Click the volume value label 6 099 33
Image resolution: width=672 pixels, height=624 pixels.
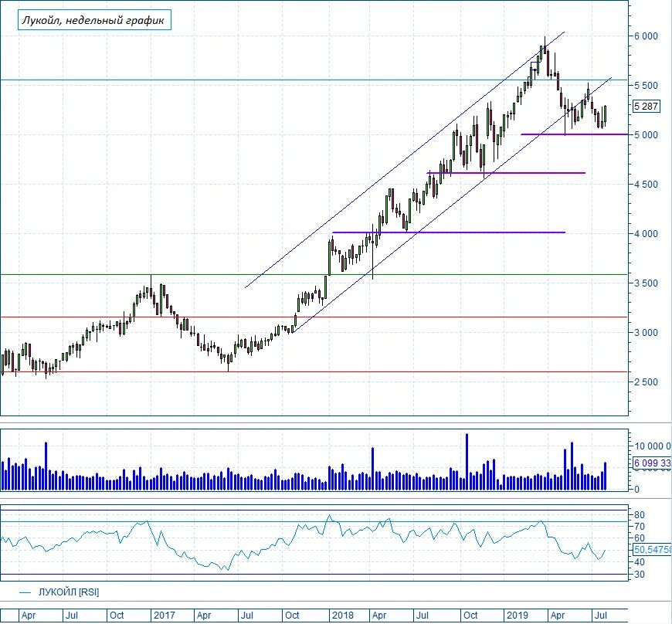652,463
